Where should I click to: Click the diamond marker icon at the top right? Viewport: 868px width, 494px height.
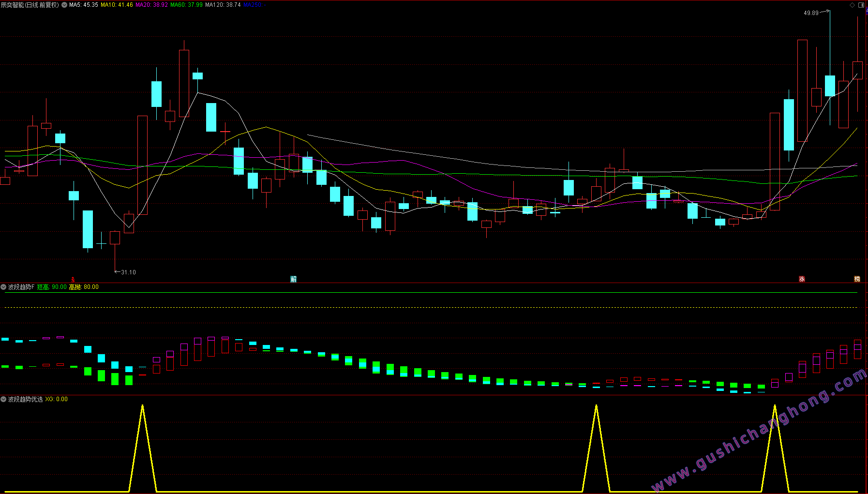[853, 5]
